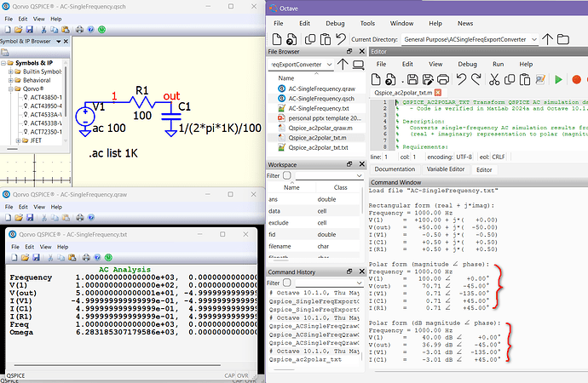This screenshot has height=383, width=588.
Task: Undock the File Browser panel
Action: (349, 51)
